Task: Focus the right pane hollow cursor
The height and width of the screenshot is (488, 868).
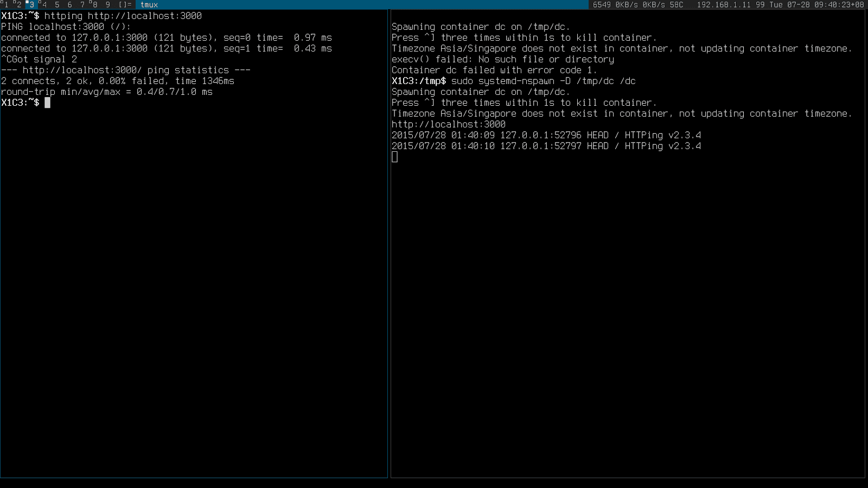Action: (394, 157)
